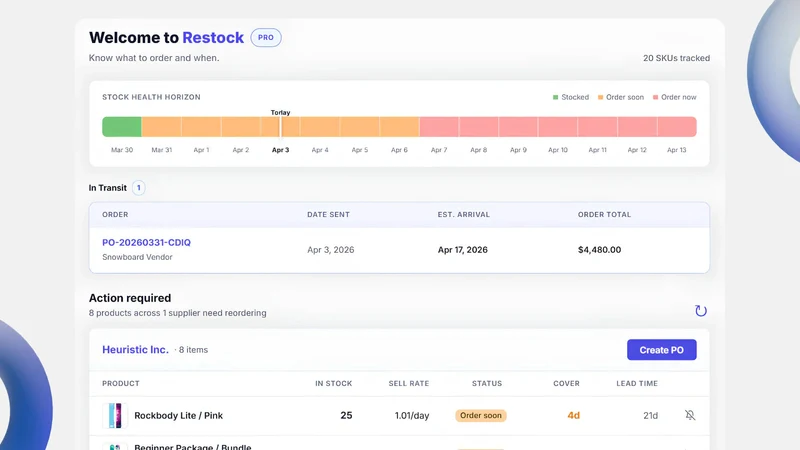Click the $4,480.00 order total
Viewport: 800px width, 450px height.
pyautogui.click(x=599, y=250)
